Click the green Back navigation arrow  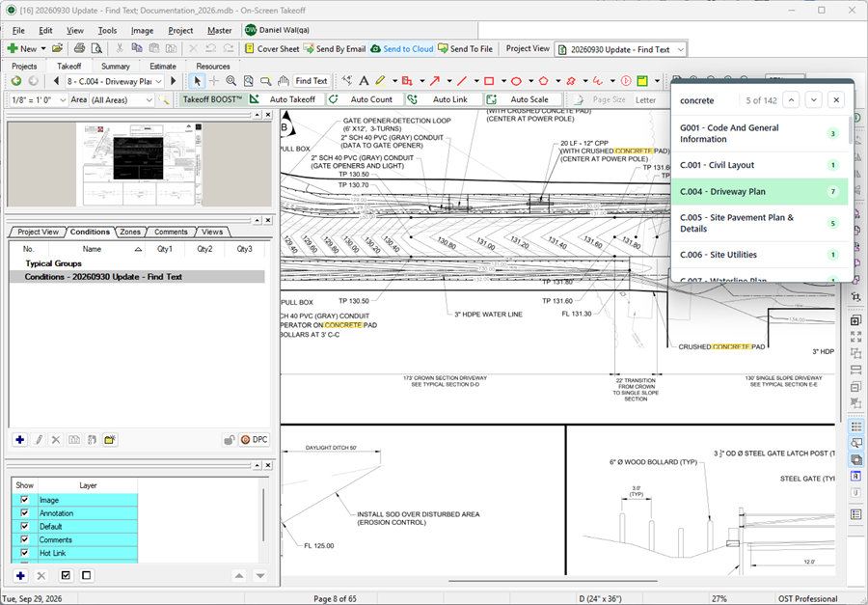tap(16, 81)
